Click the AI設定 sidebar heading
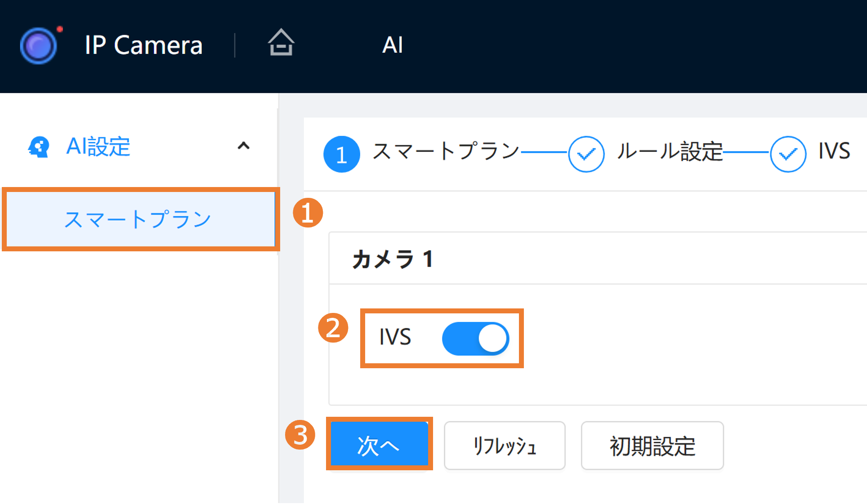 (x=98, y=147)
